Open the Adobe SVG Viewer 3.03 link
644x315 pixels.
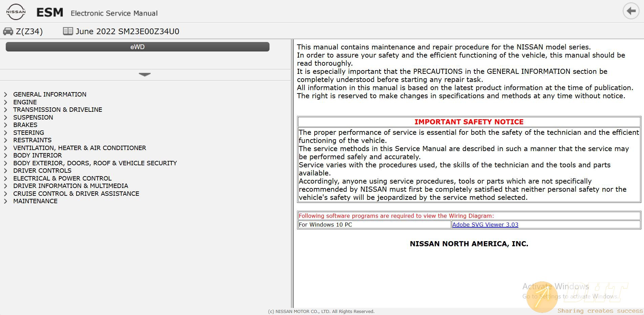point(485,225)
